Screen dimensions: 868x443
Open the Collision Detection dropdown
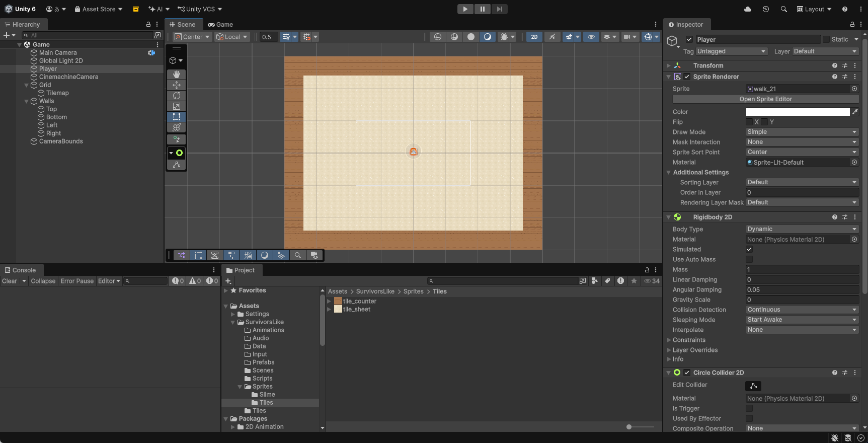pos(802,310)
